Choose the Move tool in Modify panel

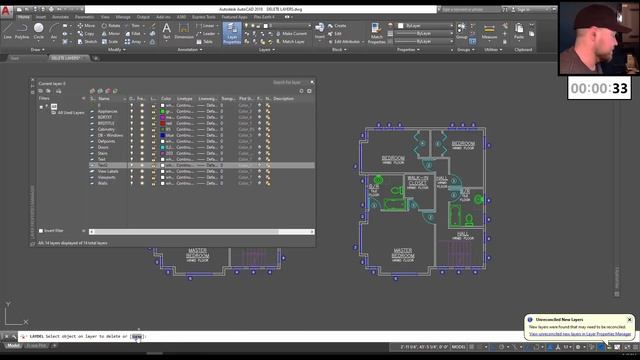(86, 25)
